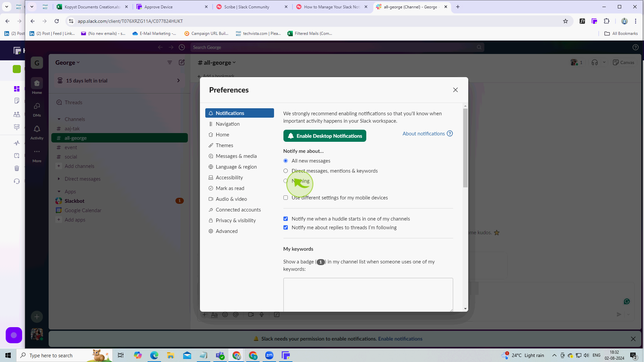Viewport: 644px width, 362px height.
Task: Expand the Direct messages section
Action: coord(59,179)
